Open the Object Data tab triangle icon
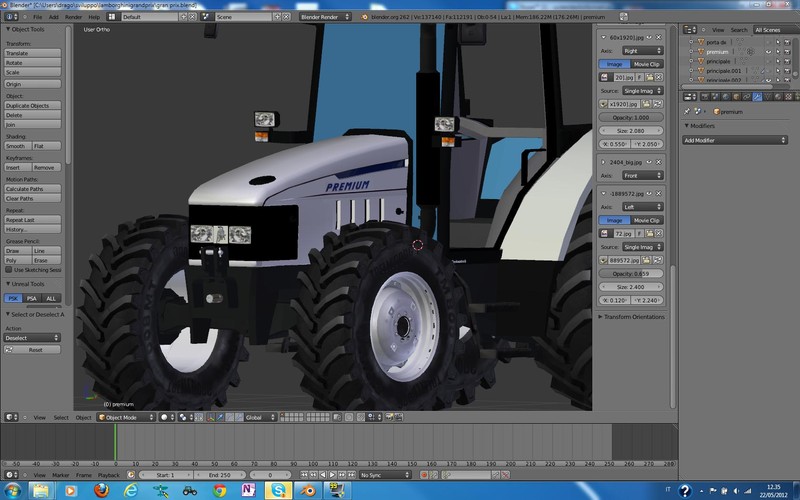This screenshot has width=800, height=500. 768,96
